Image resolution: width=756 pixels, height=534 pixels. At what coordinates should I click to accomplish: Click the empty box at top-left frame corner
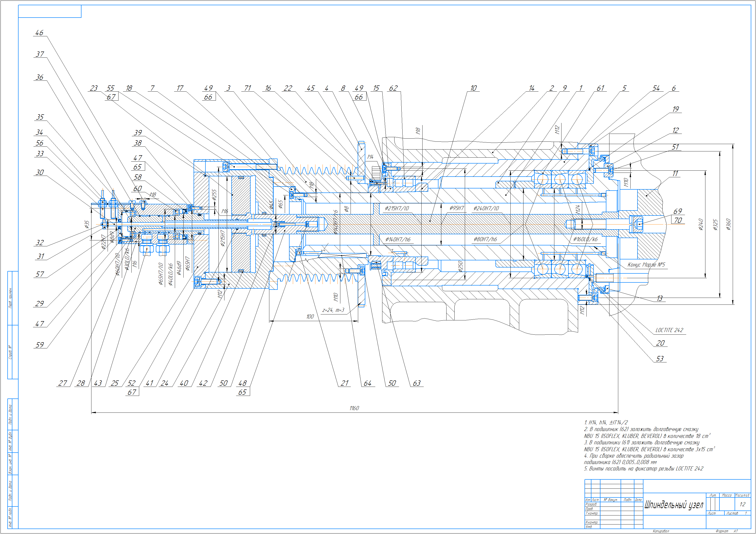(x=50, y=11)
